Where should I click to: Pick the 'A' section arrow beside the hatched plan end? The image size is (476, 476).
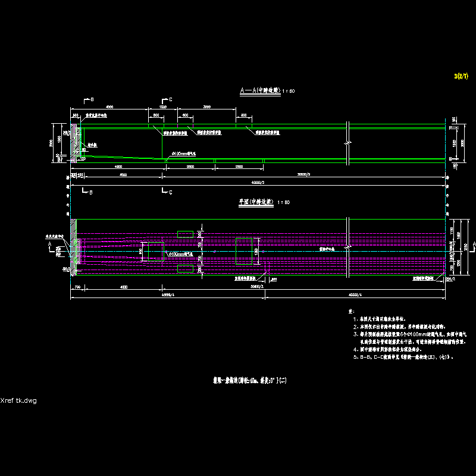point(51,246)
